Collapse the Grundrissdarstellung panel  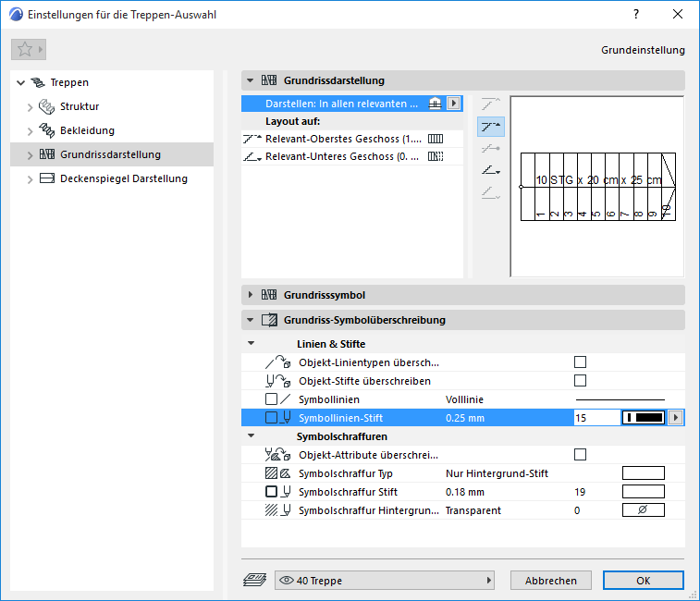pyautogui.click(x=250, y=80)
